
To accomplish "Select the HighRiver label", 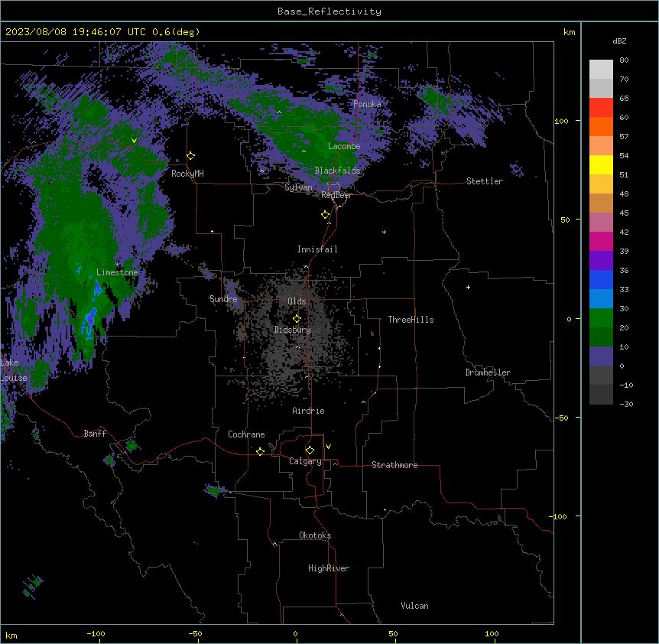I will [329, 568].
